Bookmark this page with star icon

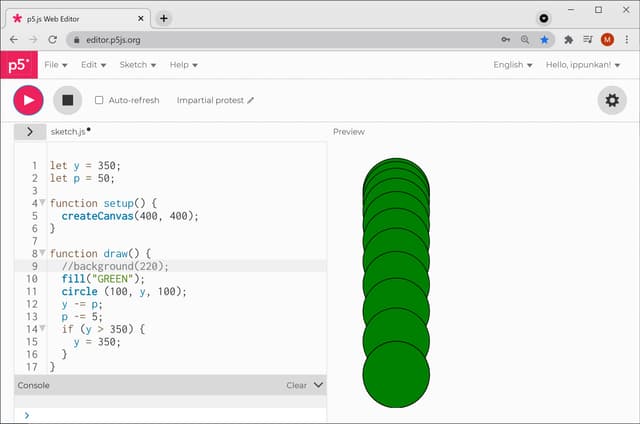(545, 40)
